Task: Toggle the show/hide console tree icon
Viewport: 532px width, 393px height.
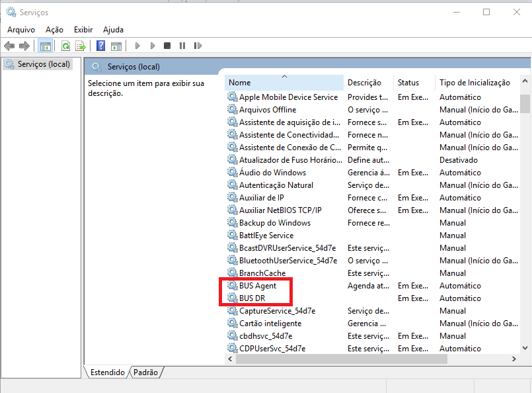Action: [x=46, y=46]
